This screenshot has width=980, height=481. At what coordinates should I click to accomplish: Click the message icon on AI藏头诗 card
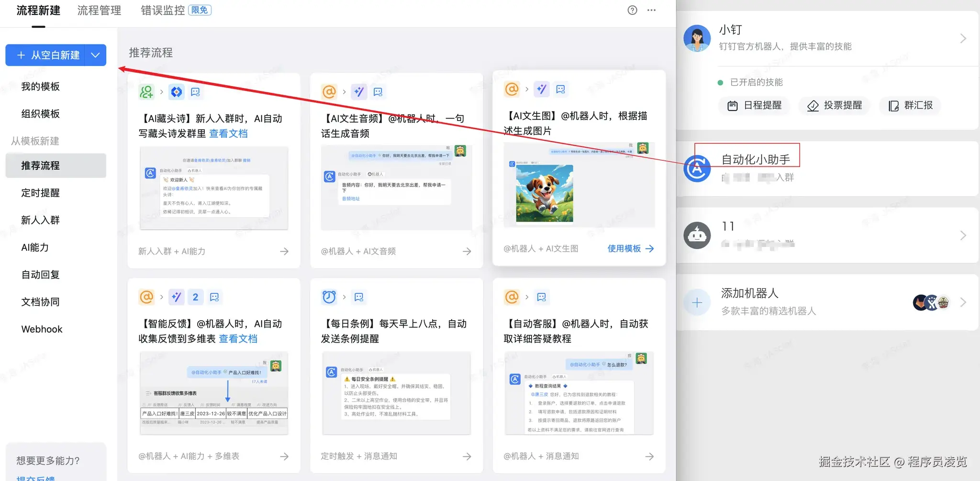click(195, 92)
